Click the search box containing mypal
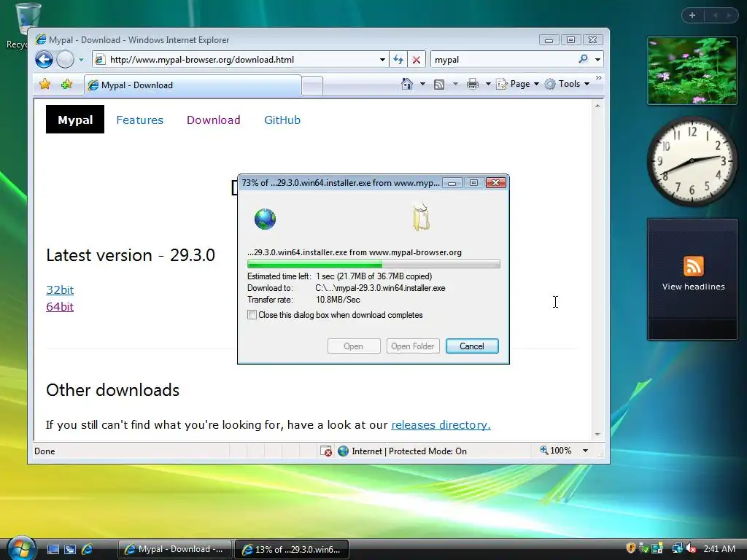Screen dimensions: 747x560 tap(504, 60)
